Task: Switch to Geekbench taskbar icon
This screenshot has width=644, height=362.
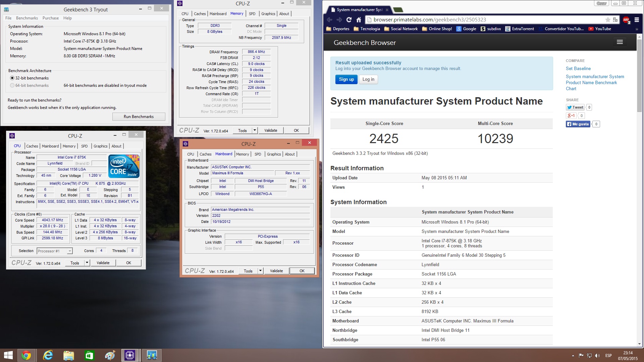Action: point(152,355)
